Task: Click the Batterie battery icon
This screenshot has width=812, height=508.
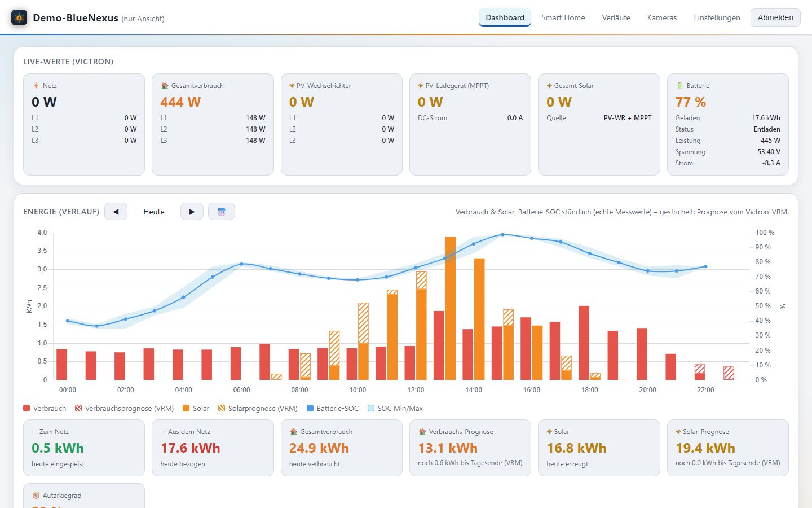Action: tap(679, 86)
